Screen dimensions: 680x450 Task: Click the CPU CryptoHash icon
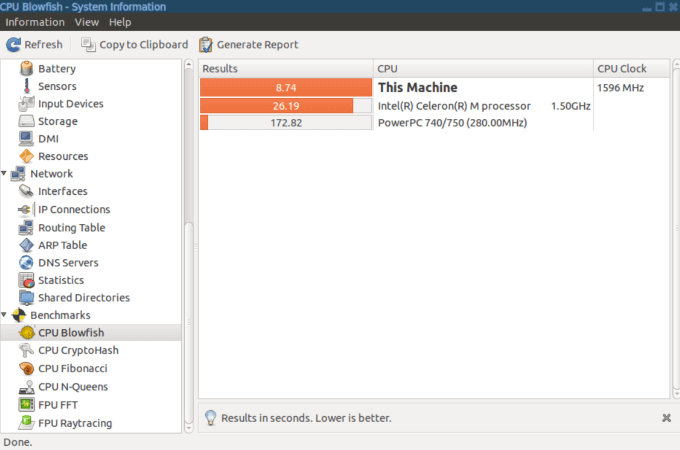tap(26, 351)
